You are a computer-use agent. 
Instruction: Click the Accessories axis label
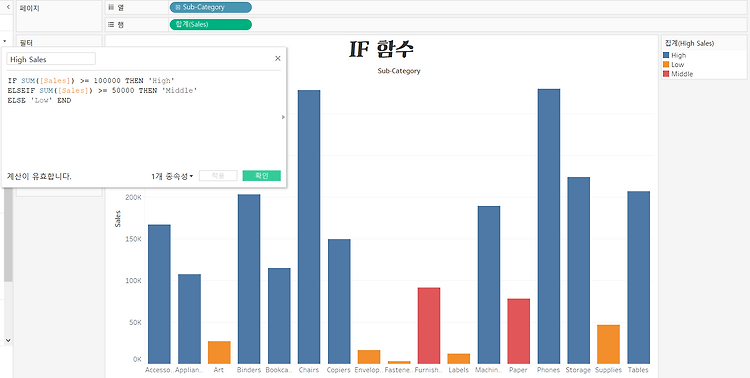click(159, 370)
